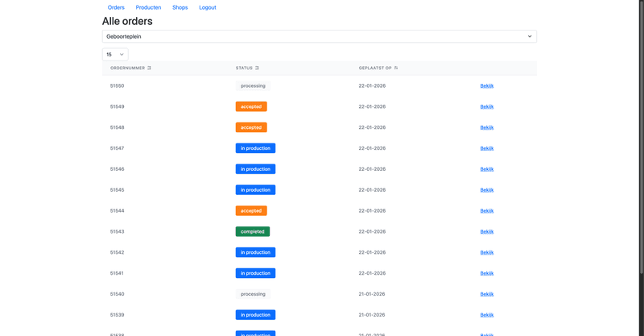Viewport: 644px width, 336px height.
Task: Click sort icon beside Status header
Action: click(257, 68)
